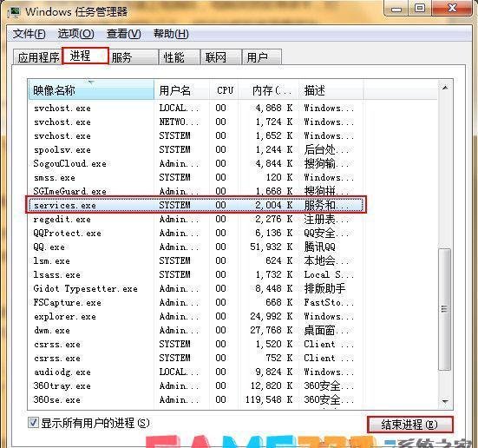Switch to the 服务 tab
Image resolution: width=478 pixels, height=448 pixels.
tap(133, 57)
